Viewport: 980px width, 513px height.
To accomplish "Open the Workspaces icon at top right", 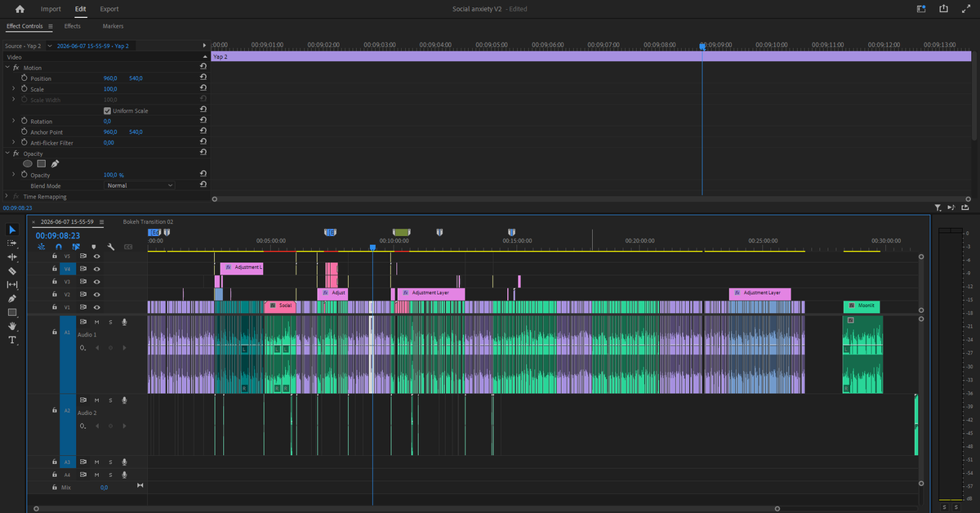I will click(921, 9).
